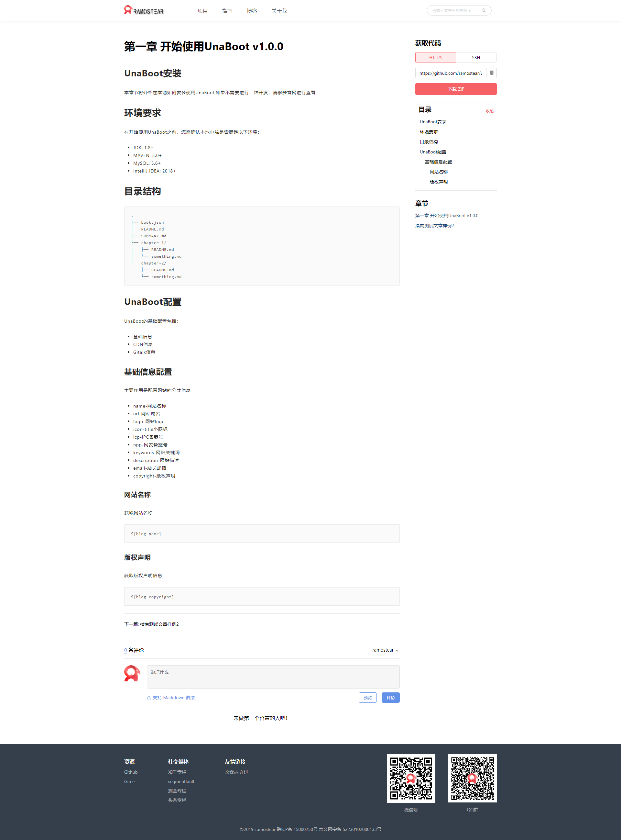Viewport: 621px width, 840px height.
Task: Expand the ramostear user dropdown
Action: coord(386,650)
